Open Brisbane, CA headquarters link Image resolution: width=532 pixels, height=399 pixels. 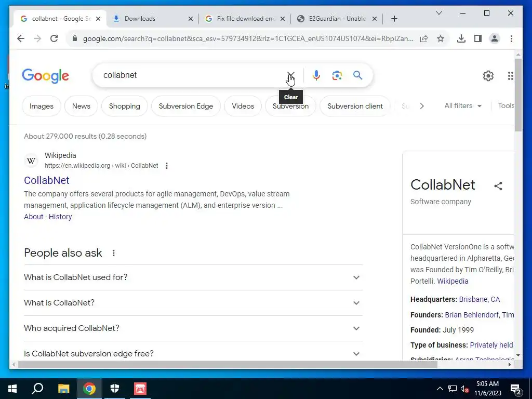pos(480,300)
